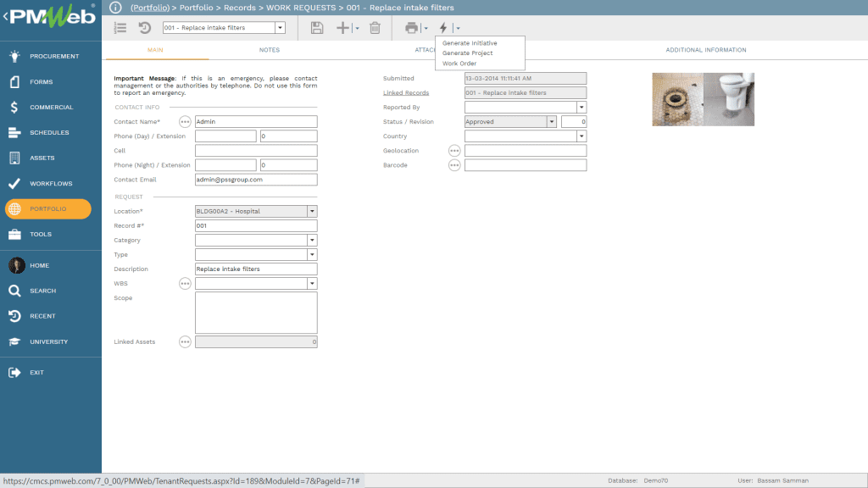Open the Linked Assets ellipsis button

point(185,342)
